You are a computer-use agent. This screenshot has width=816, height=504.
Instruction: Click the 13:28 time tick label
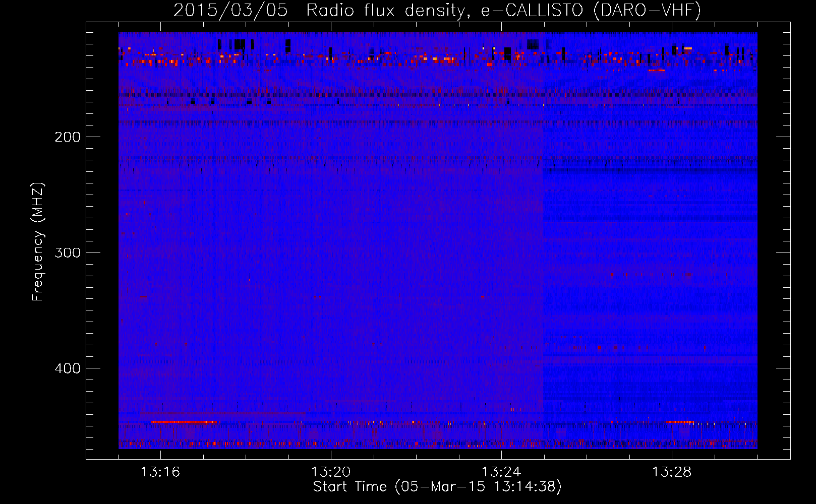[x=672, y=472]
